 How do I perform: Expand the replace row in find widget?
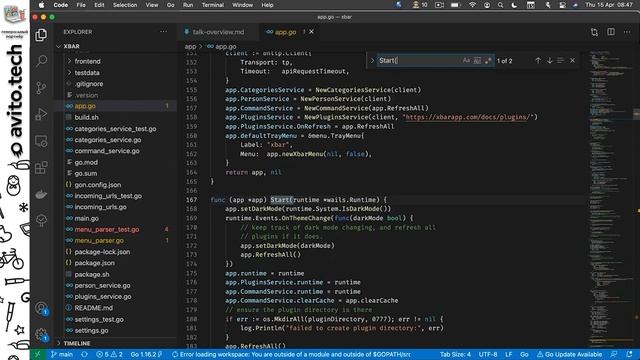tap(372, 60)
